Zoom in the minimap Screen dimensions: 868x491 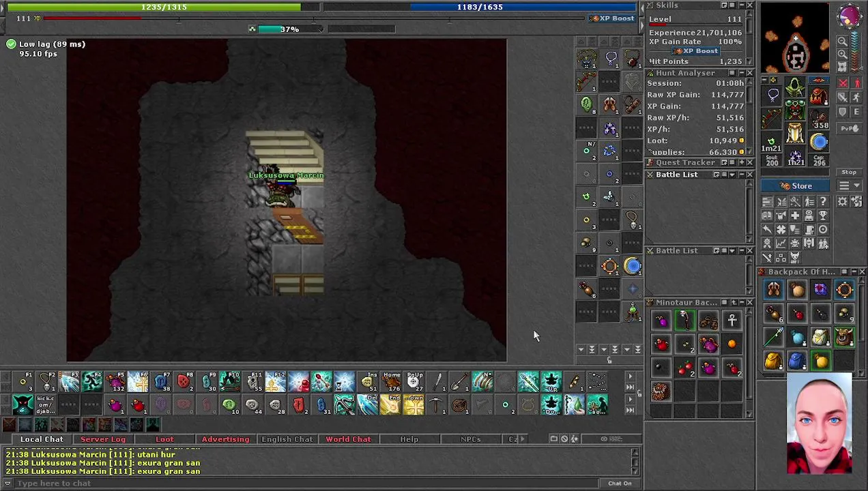coord(842,54)
